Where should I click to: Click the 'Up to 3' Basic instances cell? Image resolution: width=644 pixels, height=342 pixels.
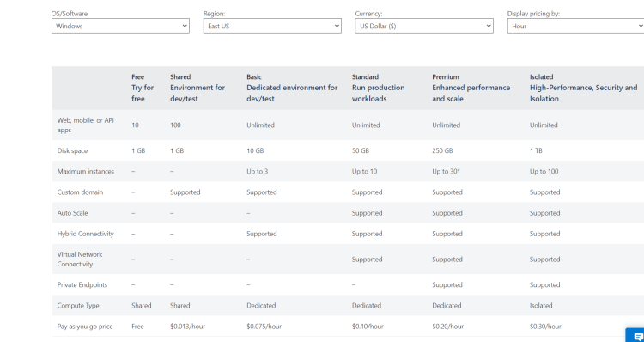(257, 171)
